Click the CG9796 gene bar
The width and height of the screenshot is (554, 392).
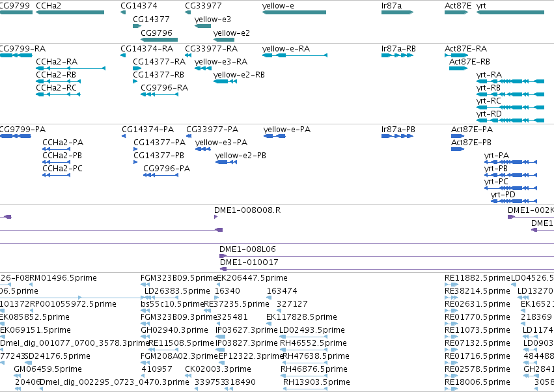159,40
